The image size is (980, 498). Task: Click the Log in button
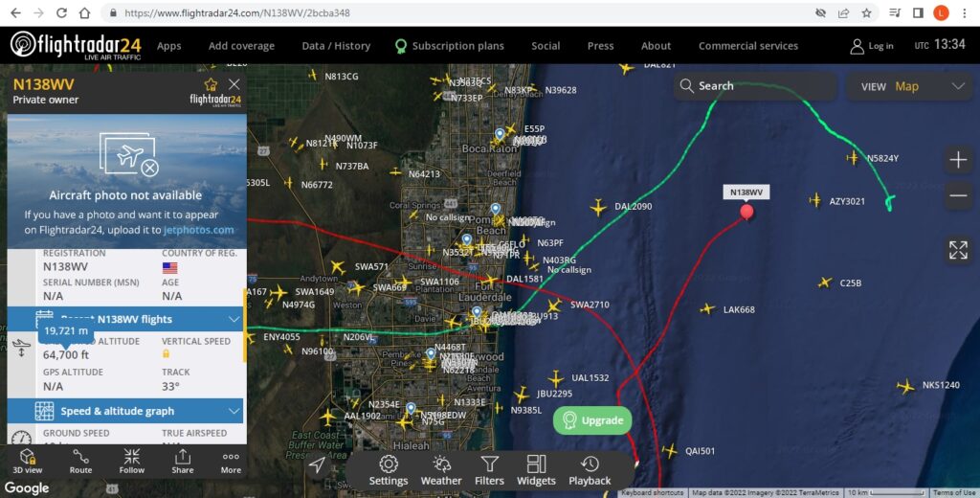[x=872, y=46]
